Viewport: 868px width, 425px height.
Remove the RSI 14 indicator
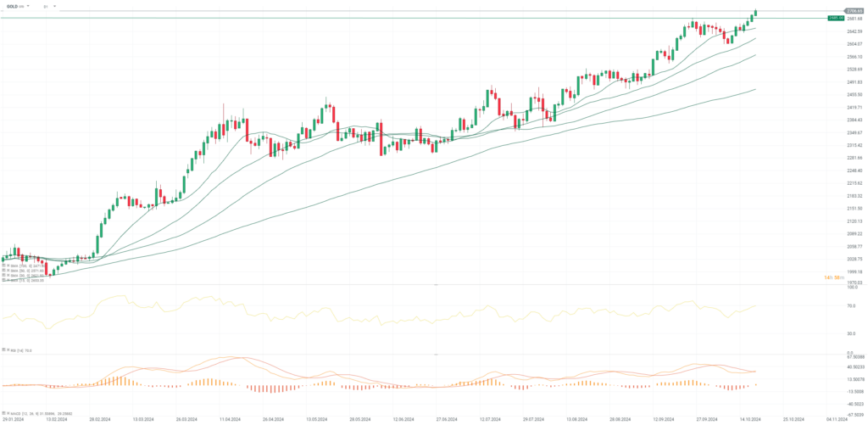8,350
